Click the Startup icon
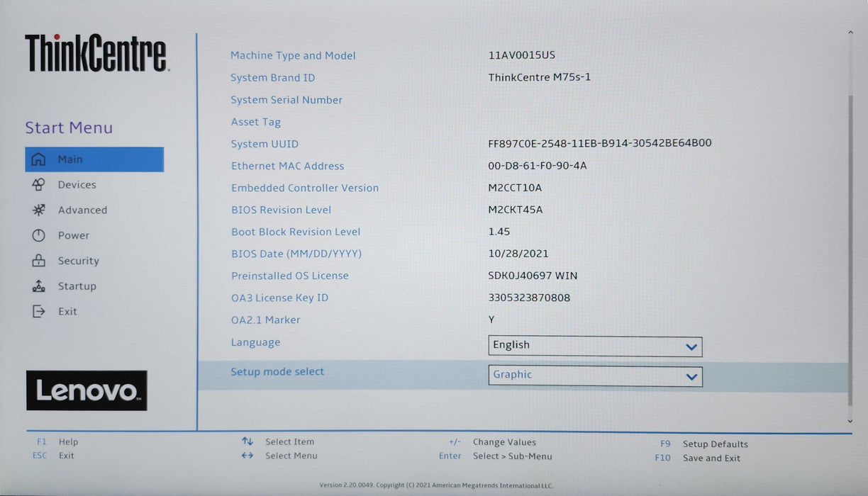This screenshot has width=868, height=496. (40, 286)
